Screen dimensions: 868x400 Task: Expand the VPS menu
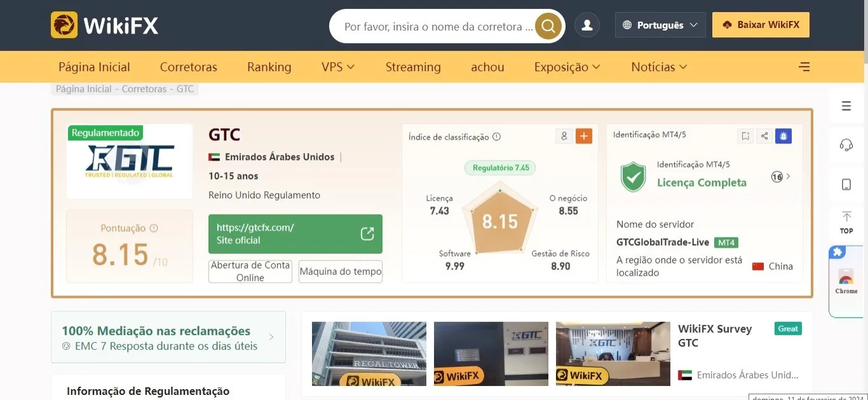(338, 67)
